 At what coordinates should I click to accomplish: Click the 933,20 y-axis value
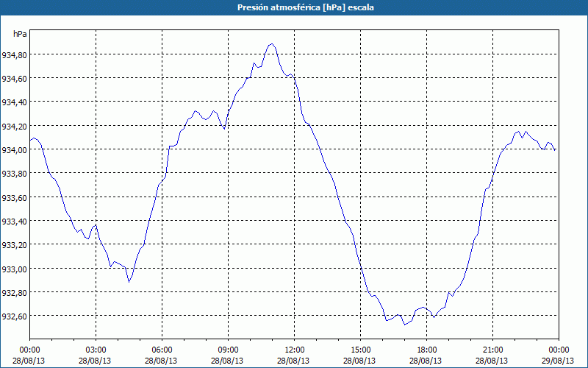point(14,246)
